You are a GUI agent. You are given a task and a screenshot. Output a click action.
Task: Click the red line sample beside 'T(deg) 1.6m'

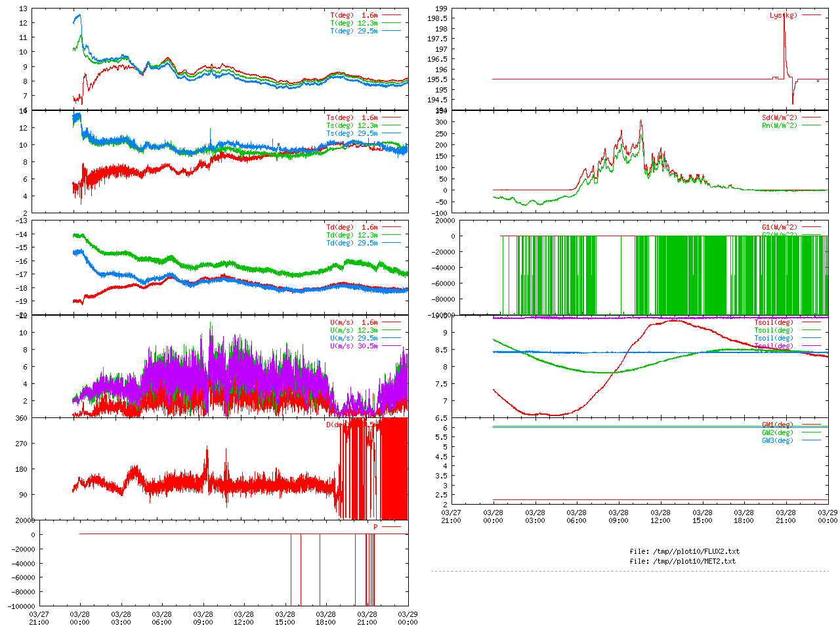click(392, 15)
